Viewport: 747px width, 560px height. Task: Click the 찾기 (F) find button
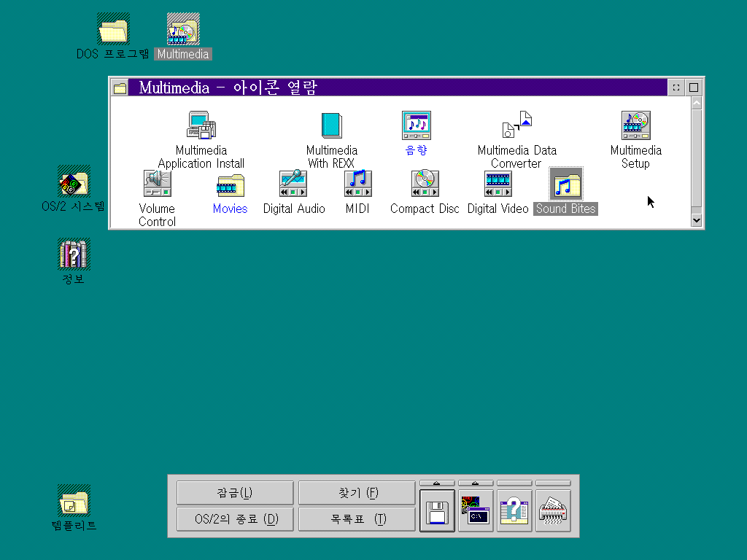click(x=357, y=493)
